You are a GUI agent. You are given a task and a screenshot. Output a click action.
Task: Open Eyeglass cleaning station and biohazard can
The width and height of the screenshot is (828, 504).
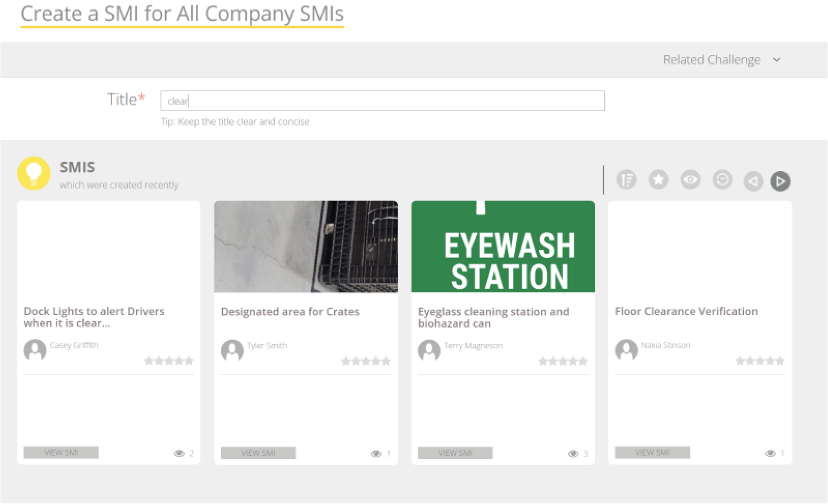(493, 317)
